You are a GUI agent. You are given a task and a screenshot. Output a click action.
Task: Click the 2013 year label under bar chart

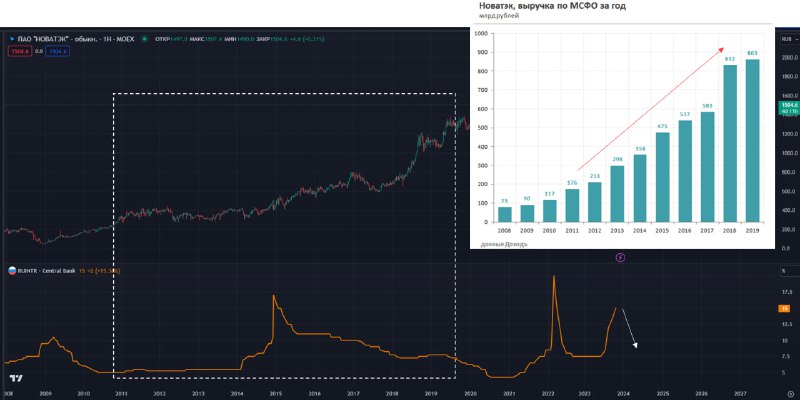(617, 231)
